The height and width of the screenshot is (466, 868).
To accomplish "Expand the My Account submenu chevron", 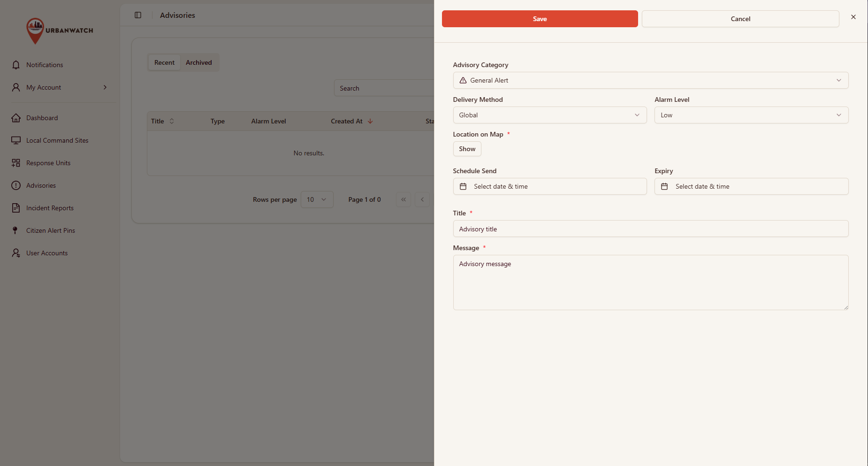I will (x=105, y=87).
